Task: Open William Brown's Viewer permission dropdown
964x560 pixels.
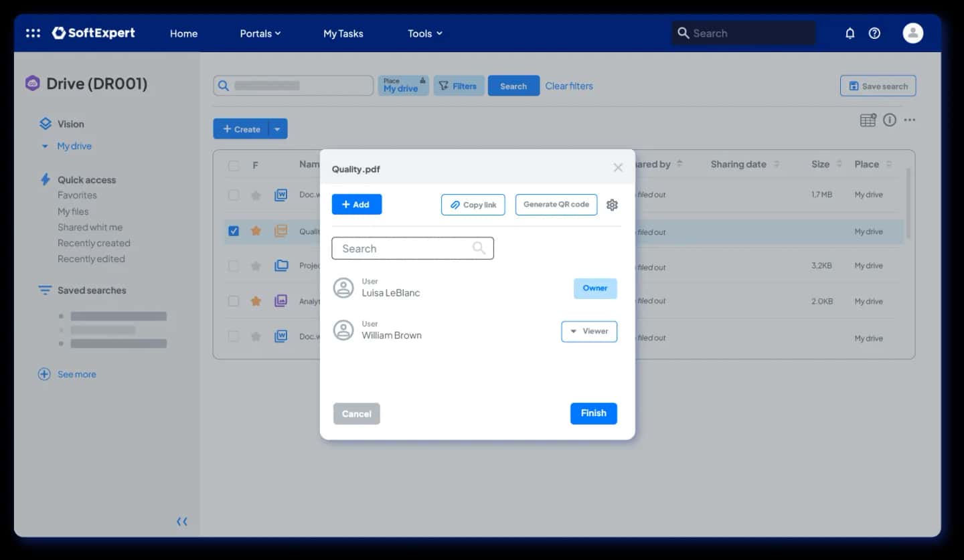Action: tap(589, 331)
